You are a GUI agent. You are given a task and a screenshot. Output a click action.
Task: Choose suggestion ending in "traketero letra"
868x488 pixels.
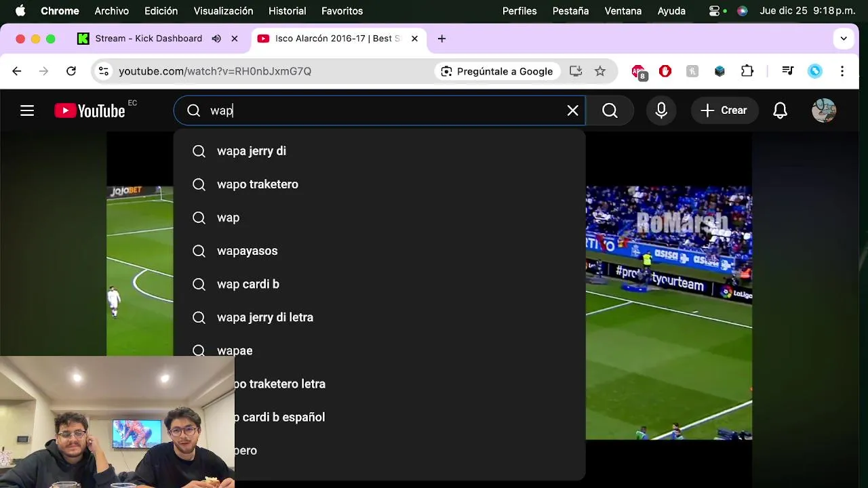[410, 384]
